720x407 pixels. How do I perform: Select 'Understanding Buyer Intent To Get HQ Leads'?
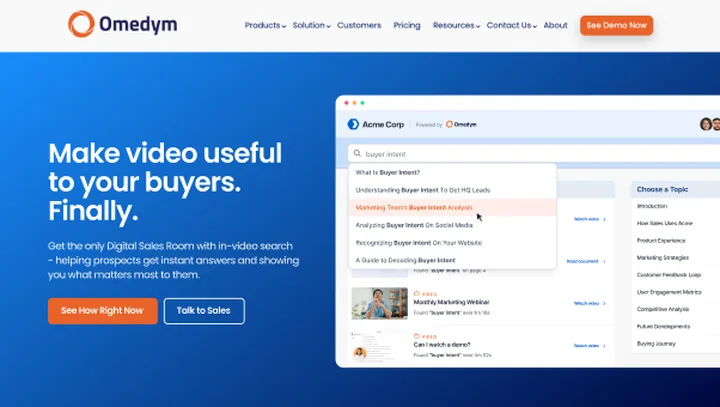click(452, 190)
